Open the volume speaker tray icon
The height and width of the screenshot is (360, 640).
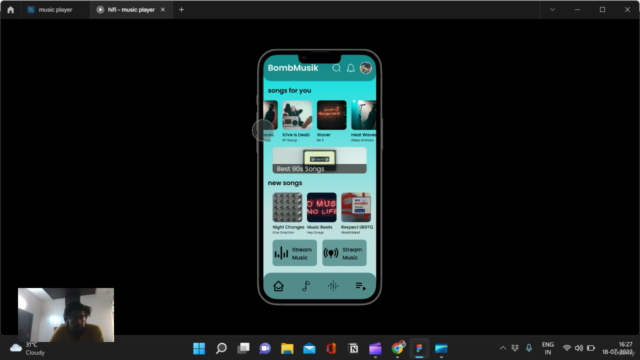point(579,348)
